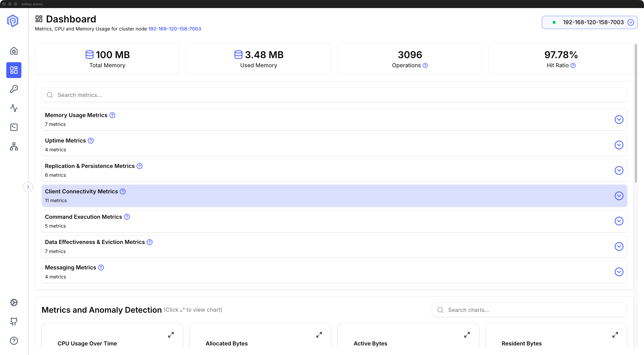Viewport: 644px width, 355px height.
Task: Open the cluster topology icon in sidebar
Action: click(x=14, y=146)
